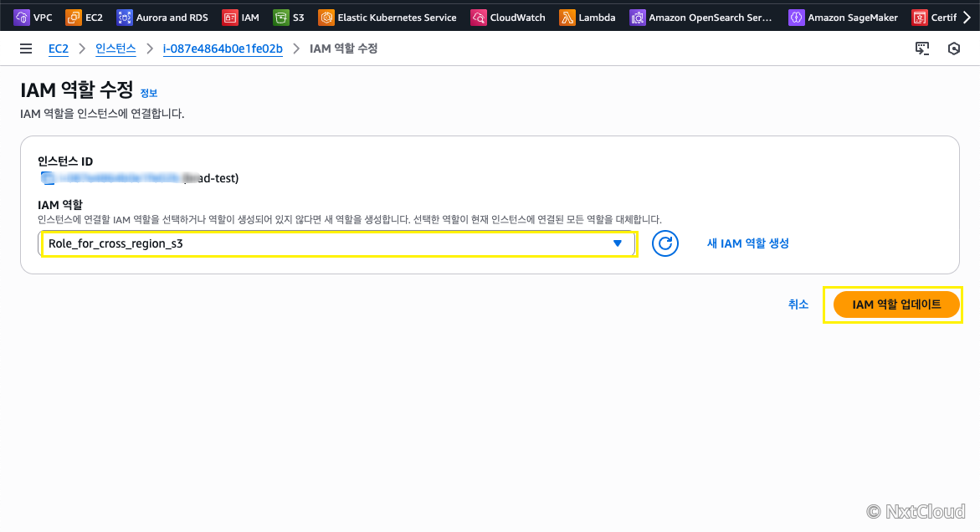Open the i-087e4864b0e1fe02b breadcrumb link

[x=223, y=49]
